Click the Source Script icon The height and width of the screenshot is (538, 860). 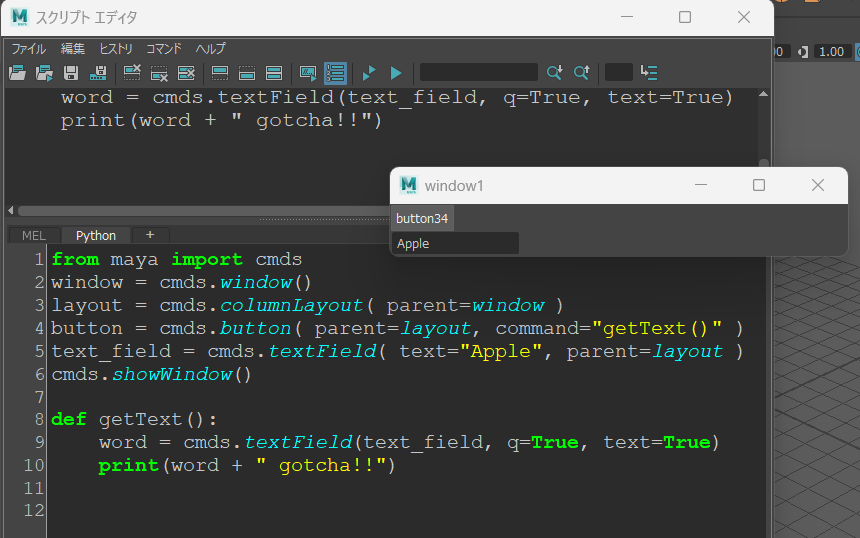point(44,73)
